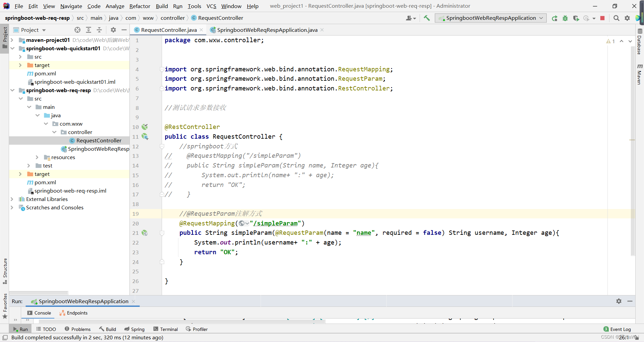644x342 pixels.
Task: Expand maven-project01 module node
Action: tap(12, 40)
